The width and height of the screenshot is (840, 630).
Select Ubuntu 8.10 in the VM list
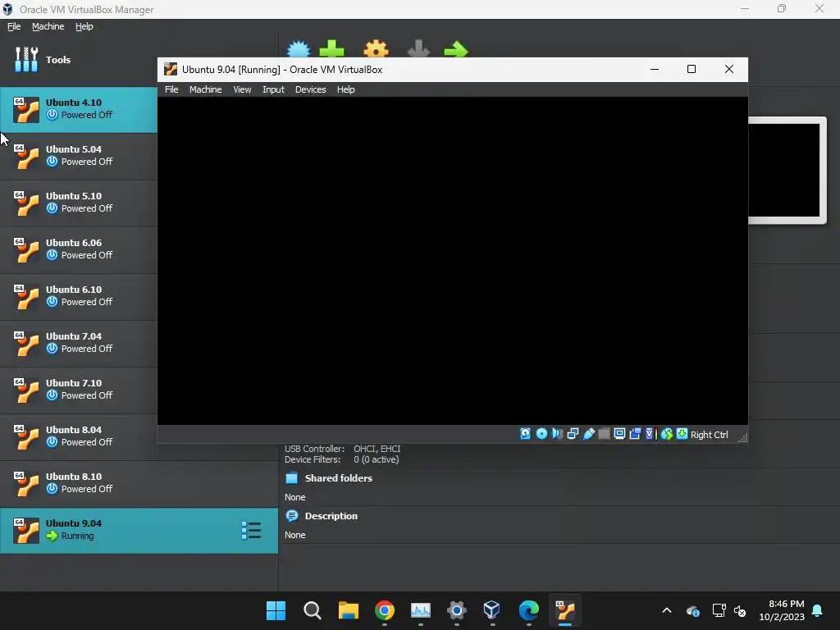click(x=139, y=483)
